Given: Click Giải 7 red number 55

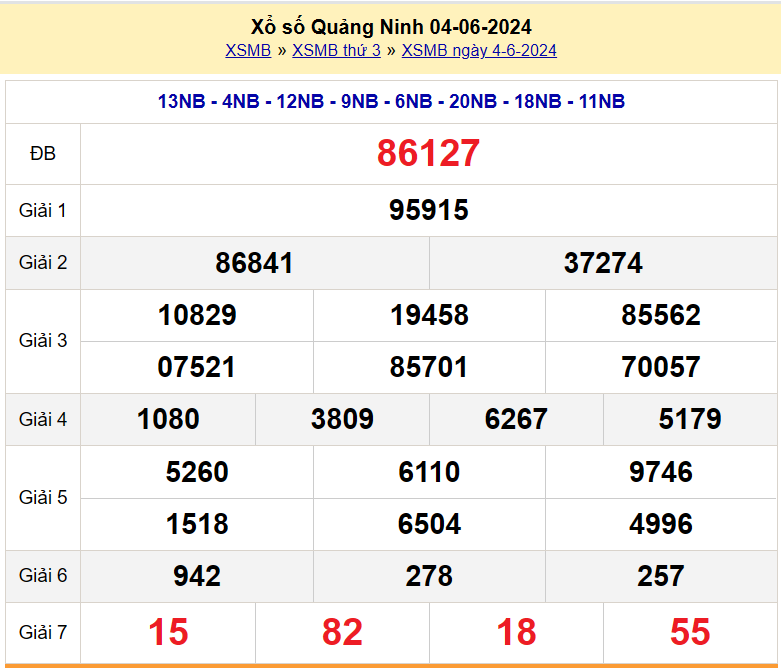Looking at the screenshot, I should coord(690,632).
